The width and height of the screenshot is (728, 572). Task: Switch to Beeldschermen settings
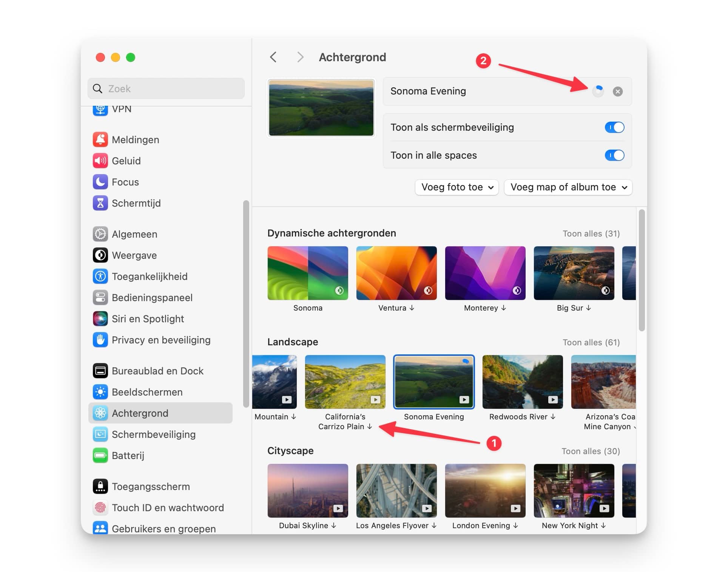pyautogui.click(x=160, y=392)
